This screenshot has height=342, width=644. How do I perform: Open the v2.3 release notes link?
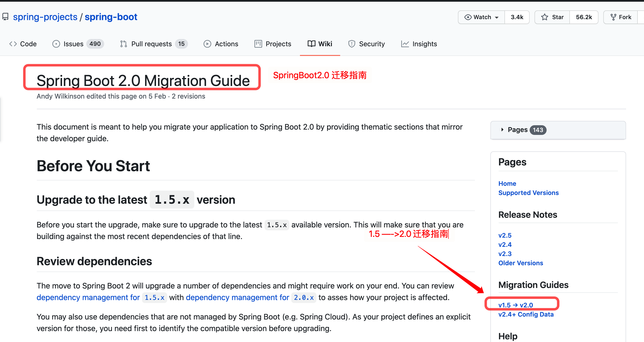(505, 254)
